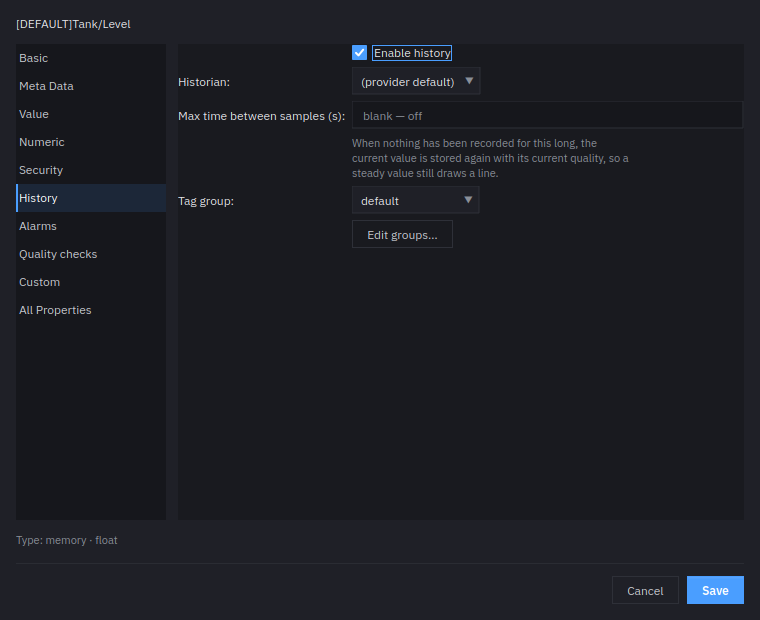Open the Basic section
Image resolution: width=760 pixels, height=620 pixels.
[91, 58]
